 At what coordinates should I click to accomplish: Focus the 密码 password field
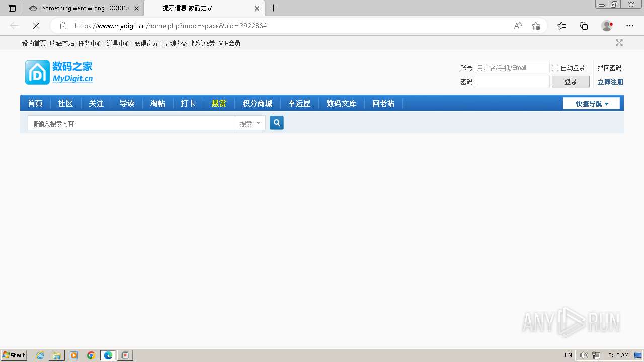point(512,82)
